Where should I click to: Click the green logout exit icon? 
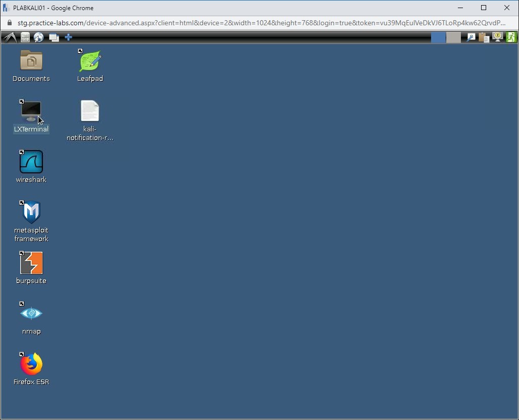click(511, 37)
